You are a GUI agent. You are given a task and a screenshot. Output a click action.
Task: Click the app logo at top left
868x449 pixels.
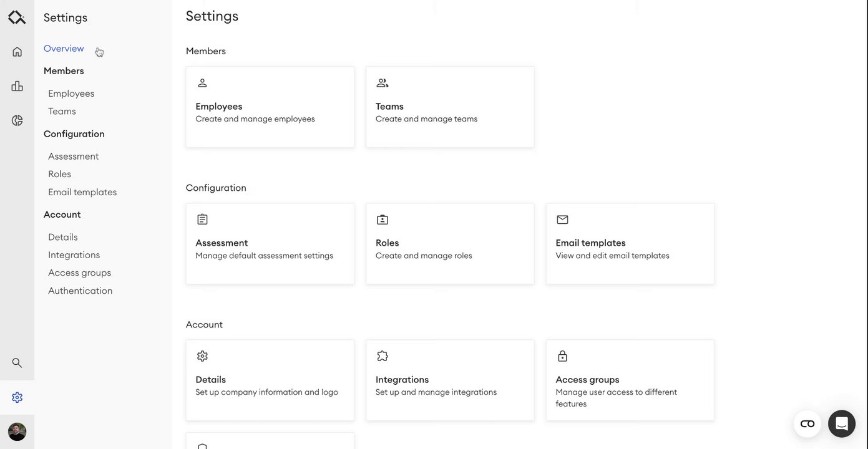pyautogui.click(x=17, y=17)
